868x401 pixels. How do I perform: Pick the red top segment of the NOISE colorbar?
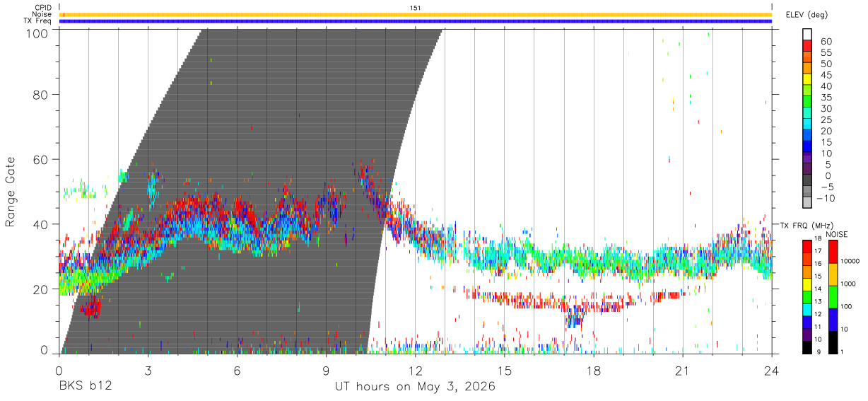coord(832,252)
